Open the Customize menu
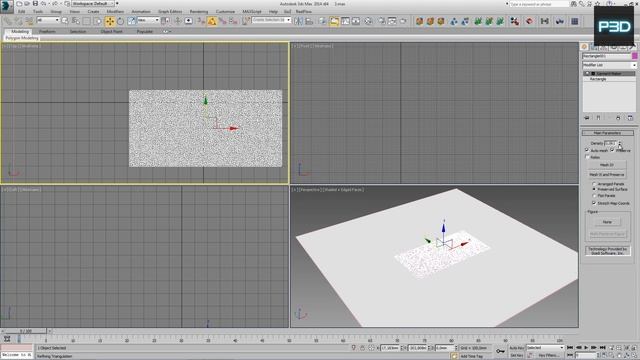 pyautogui.click(x=225, y=11)
